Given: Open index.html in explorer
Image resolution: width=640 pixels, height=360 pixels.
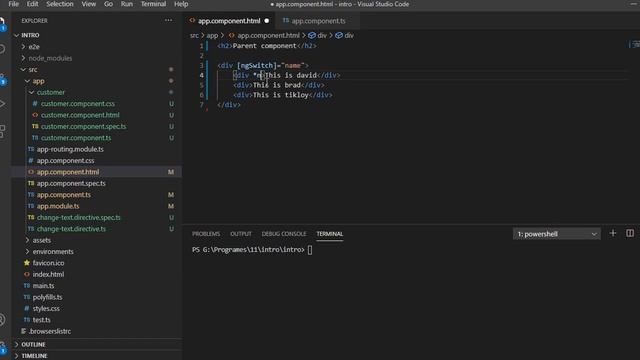Looking at the screenshot, I should coord(48,275).
